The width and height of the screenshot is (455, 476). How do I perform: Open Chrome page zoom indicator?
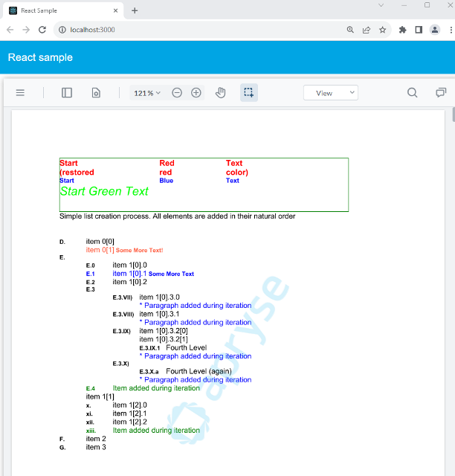tap(350, 30)
